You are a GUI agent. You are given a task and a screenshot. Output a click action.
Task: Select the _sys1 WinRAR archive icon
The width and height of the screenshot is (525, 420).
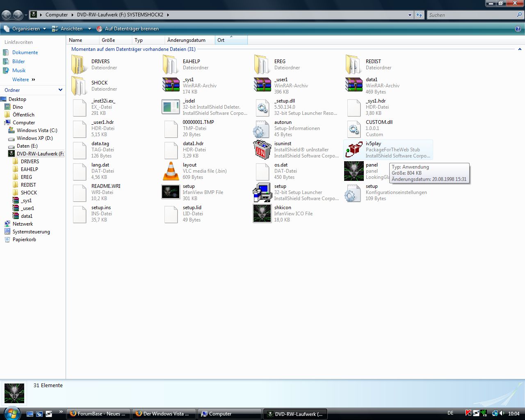coord(171,85)
